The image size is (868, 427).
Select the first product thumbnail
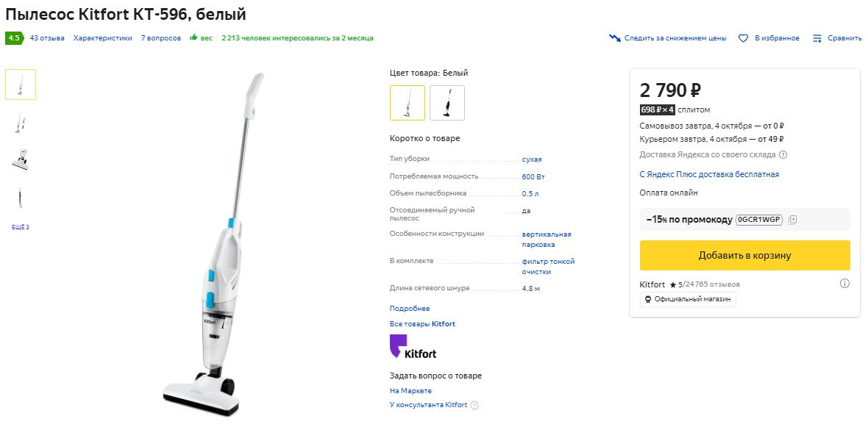pos(21,85)
